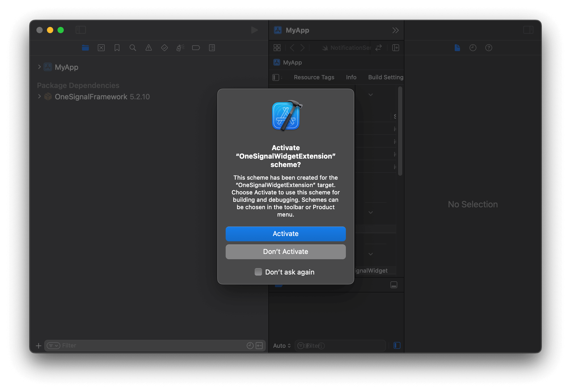Click the debug area filter field

coord(340,346)
